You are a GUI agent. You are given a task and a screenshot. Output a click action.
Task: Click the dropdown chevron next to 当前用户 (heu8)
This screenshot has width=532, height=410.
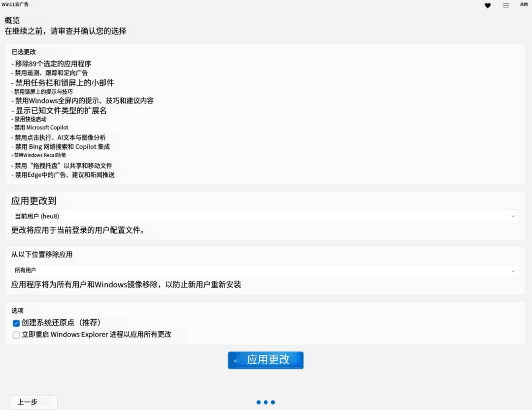pos(513,216)
